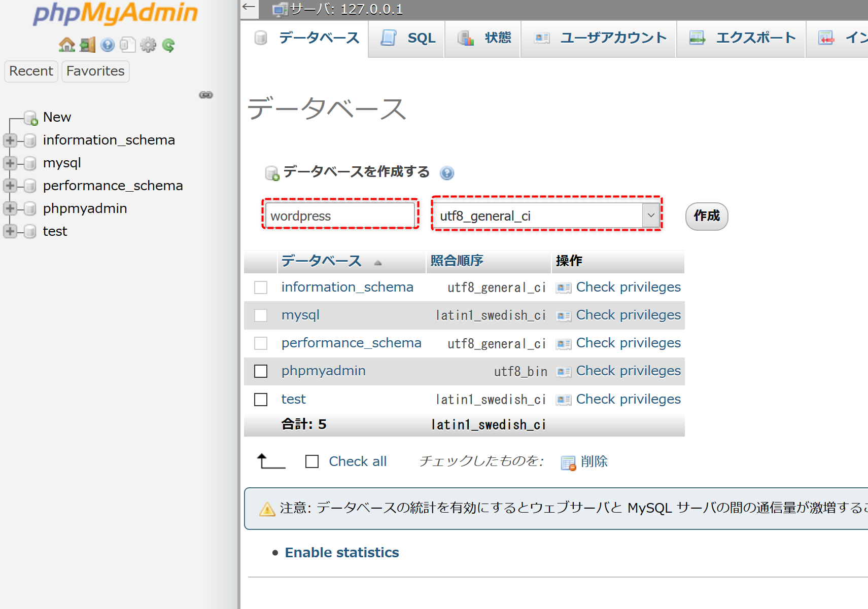This screenshot has width=868, height=609.
Task: Click the test database icon in tree
Action: point(30,231)
